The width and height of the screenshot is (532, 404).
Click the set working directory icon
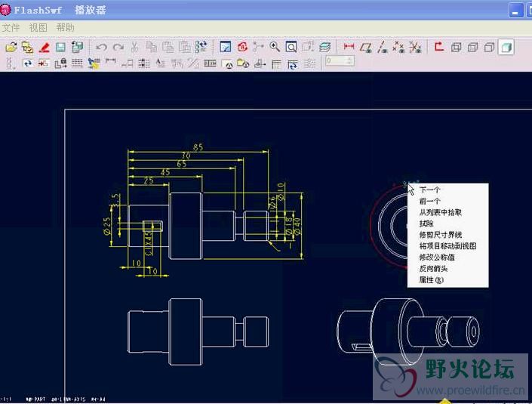pyautogui.click(x=27, y=47)
